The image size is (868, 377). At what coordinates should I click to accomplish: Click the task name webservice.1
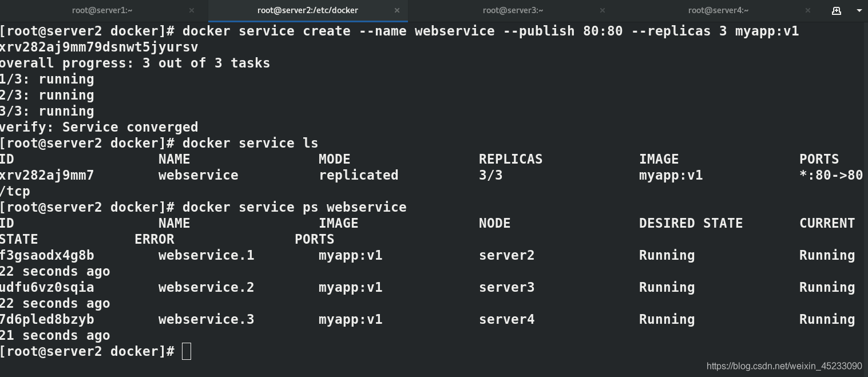tap(206, 255)
